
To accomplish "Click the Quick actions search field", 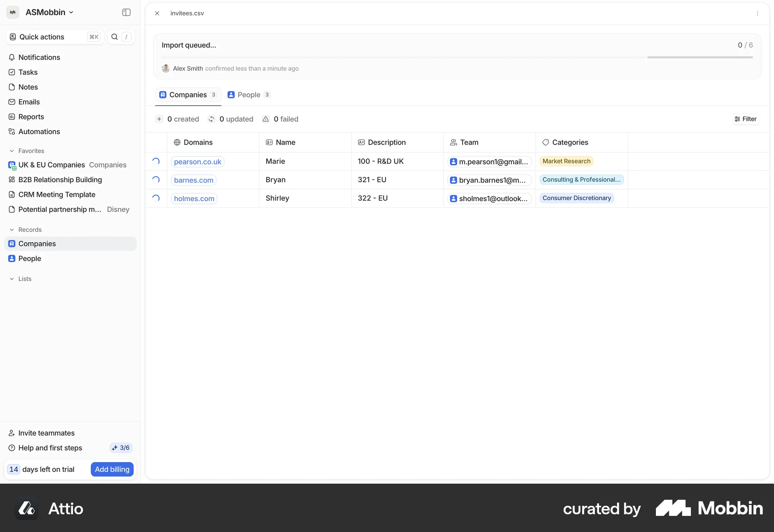I will tap(48, 37).
